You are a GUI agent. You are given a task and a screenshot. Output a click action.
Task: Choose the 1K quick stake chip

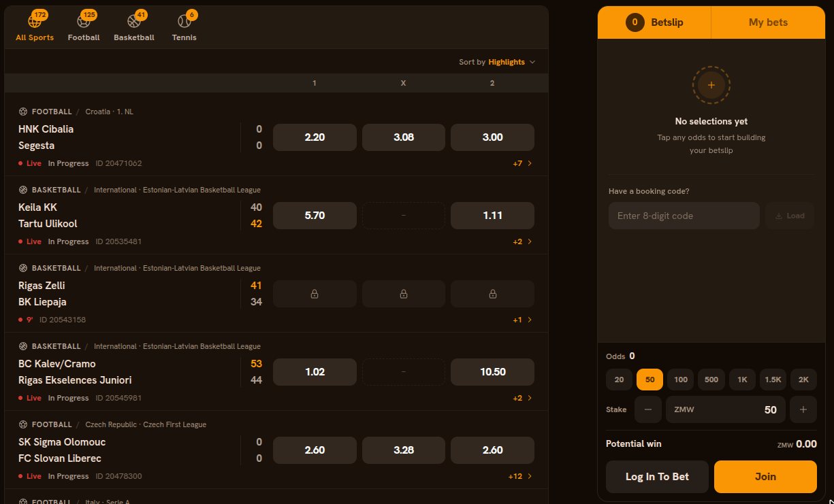742,380
